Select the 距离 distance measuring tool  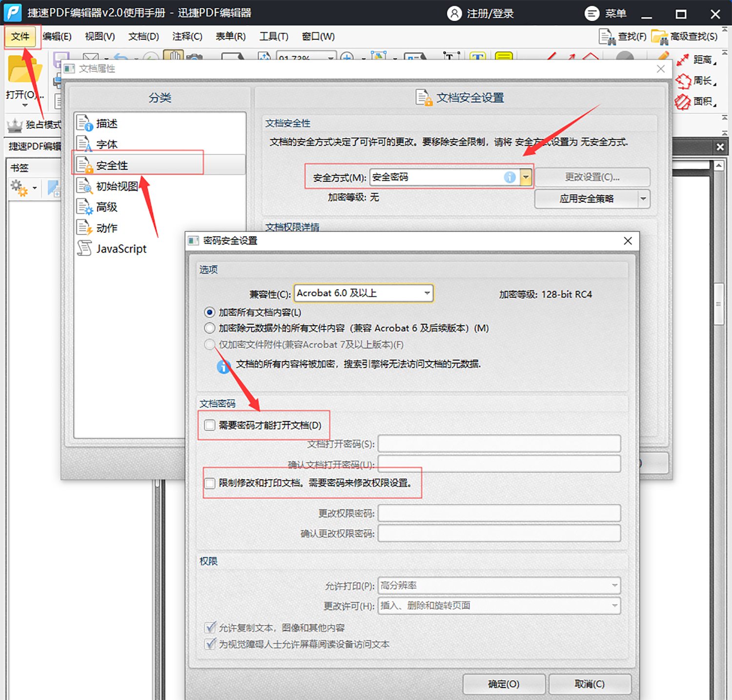pyautogui.click(x=696, y=60)
